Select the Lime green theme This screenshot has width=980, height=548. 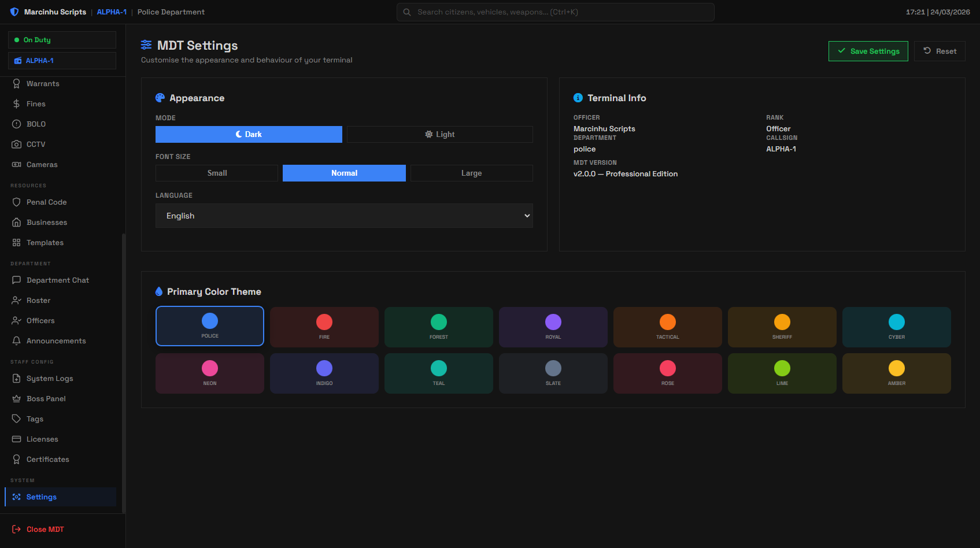click(782, 373)
